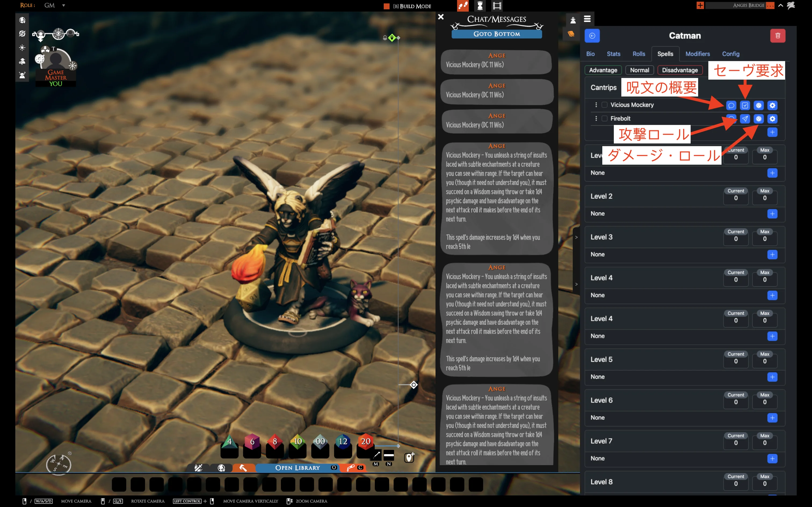Click the blue back arrow beside Catman

tap(592, 35)
